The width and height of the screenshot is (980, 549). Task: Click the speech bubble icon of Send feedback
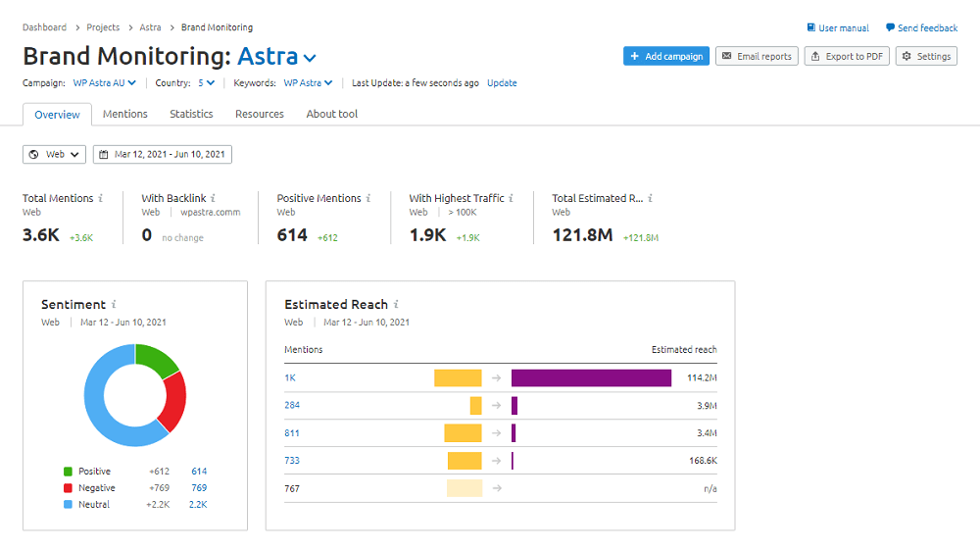tap(890, 27)
